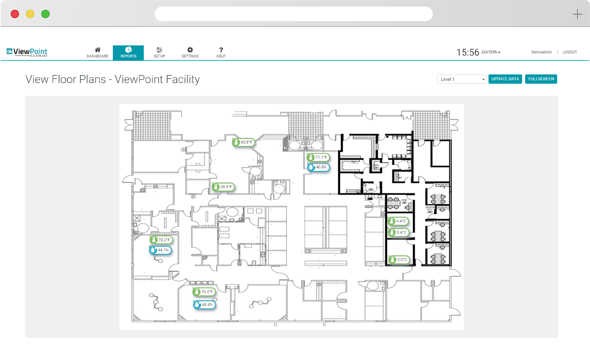Select the 5.4°C temperature sensor marker

[x=398, y=232]
